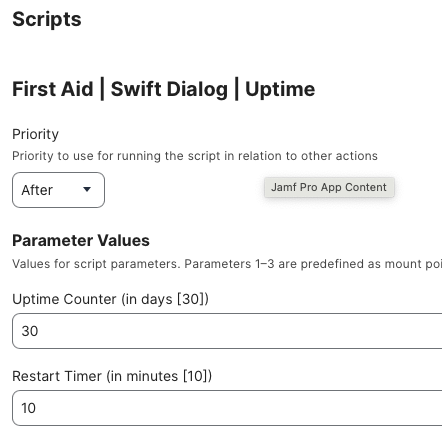Click the second vertical bar before Uptime

pos(236,89)
